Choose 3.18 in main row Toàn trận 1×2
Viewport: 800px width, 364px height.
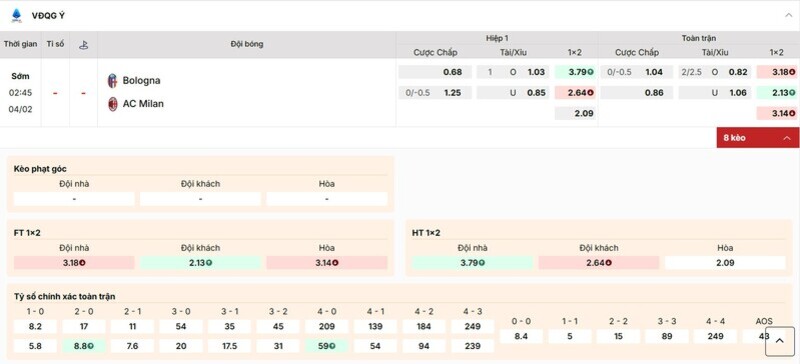click(x=777, y=72)
